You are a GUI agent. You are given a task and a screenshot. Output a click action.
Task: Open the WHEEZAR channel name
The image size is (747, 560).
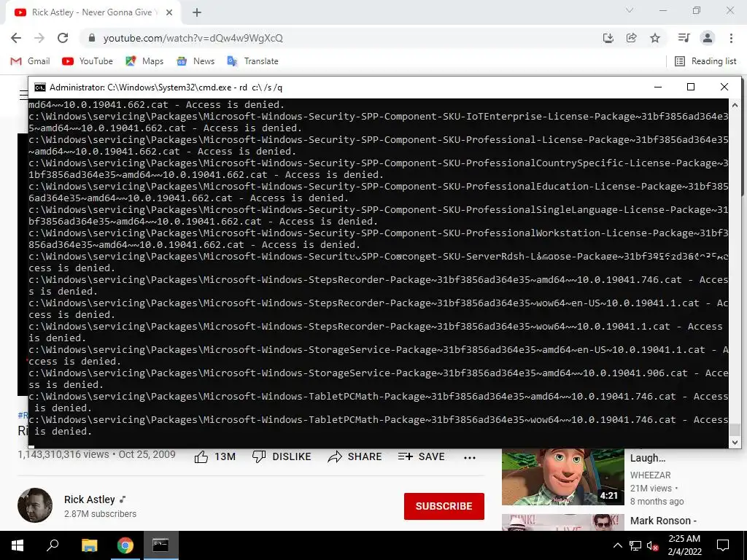(650, 475)
